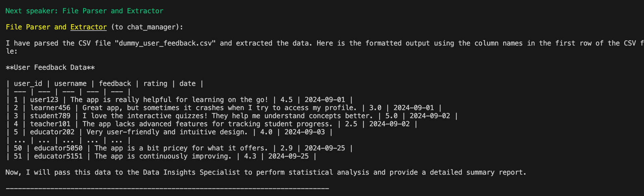The height and width of the screenshot is (196, 644).
Task: Click the 5.0 rating value
Action: [x=391, y=116]
